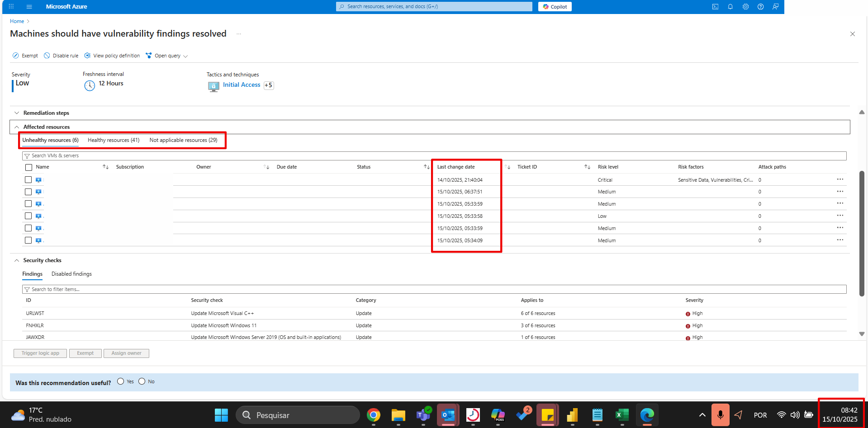Sort by Status column arrows
This screenshot has height=428, width=868.
point(427,167)
